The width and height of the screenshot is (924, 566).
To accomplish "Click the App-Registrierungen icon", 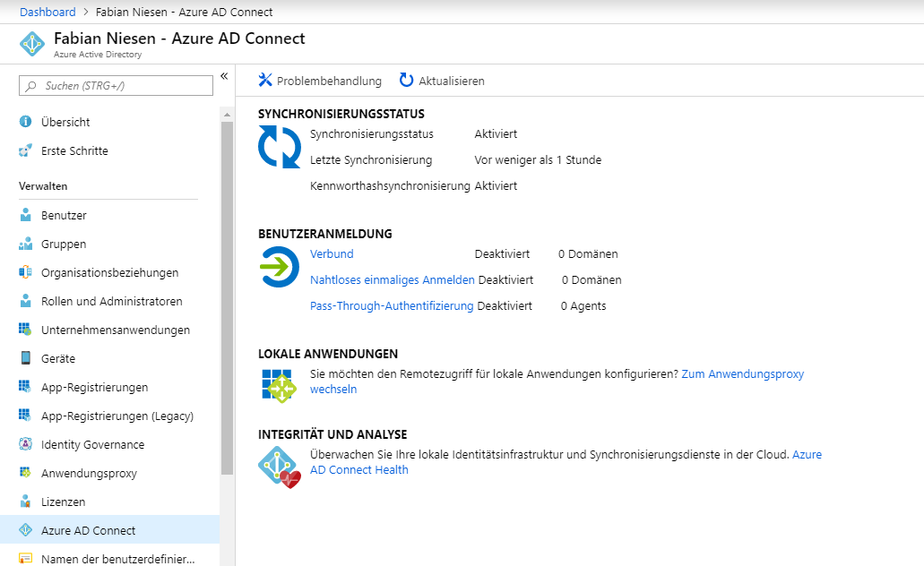I will click(25, 386).
